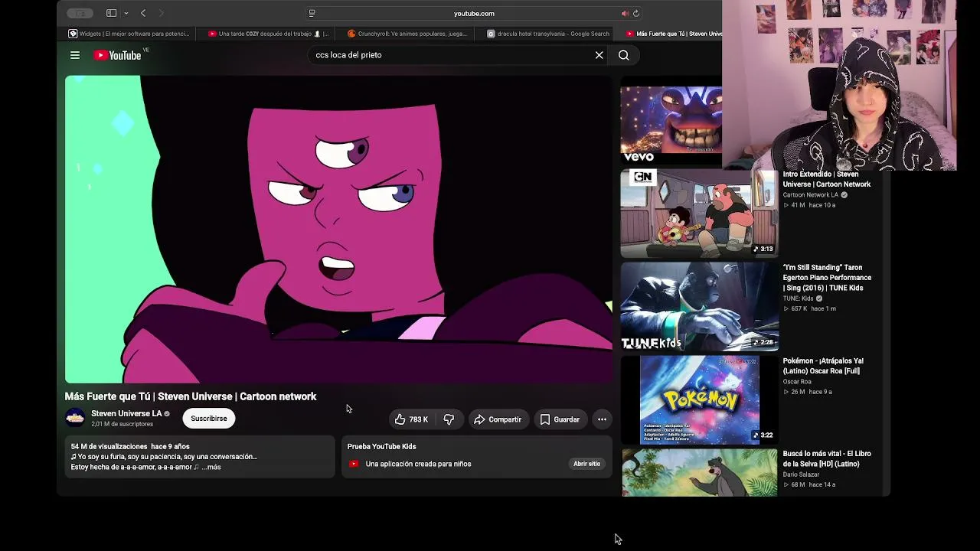Visit TUNE: Kids channel link
The width and height of the screenshot is (980, 551).
[x=798, y=298]
